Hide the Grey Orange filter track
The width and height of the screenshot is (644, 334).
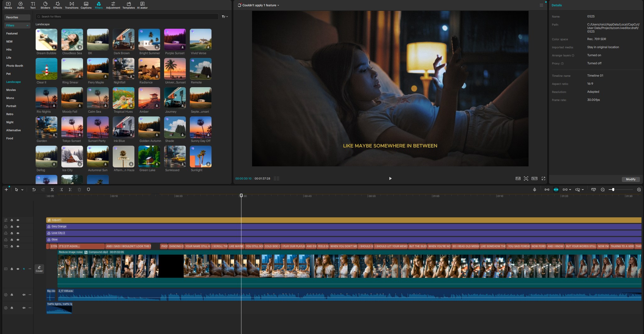coord(18,226)
